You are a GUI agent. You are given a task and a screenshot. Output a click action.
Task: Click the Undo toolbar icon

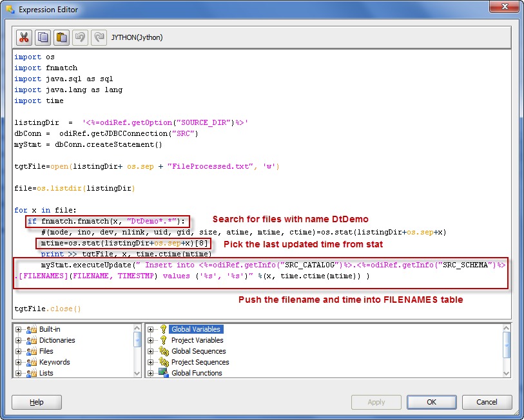pyautogui.click(x=80, y=37)
